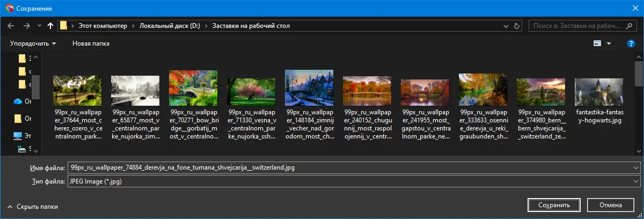Open the 'Упорядочить' menu
This screenshot has width=644, height=219.
(x=33, y=43)
